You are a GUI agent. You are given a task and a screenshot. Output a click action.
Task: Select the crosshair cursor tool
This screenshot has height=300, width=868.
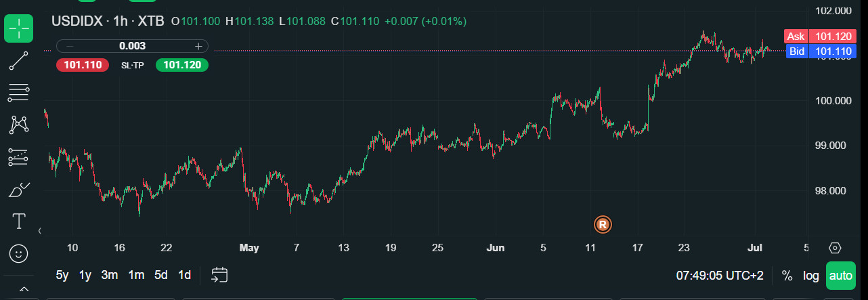pyautogui.click(x=19, y=28)
